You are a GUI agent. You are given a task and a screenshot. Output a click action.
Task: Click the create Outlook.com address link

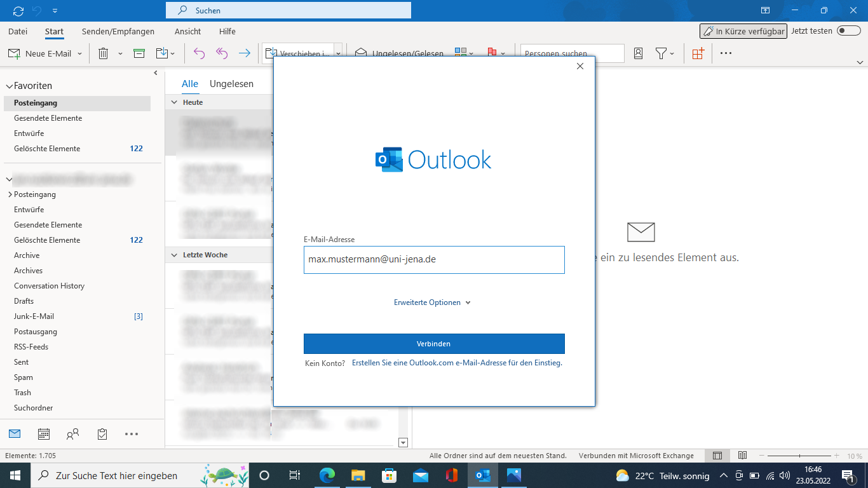(457, 363)
